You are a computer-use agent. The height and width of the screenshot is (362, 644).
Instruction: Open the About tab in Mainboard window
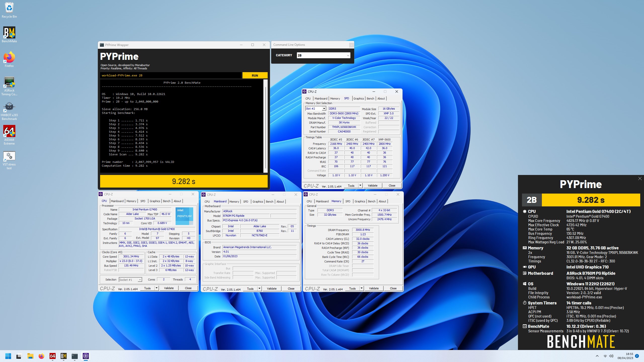pos(280,202)
